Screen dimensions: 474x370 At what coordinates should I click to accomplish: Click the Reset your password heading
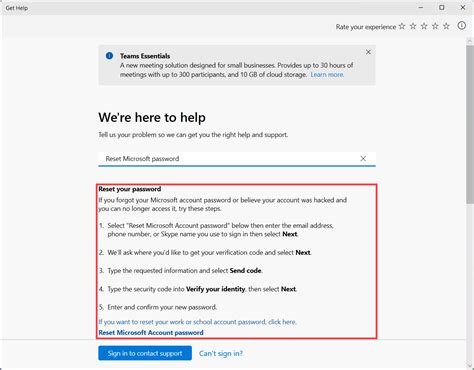pos(130,189)
